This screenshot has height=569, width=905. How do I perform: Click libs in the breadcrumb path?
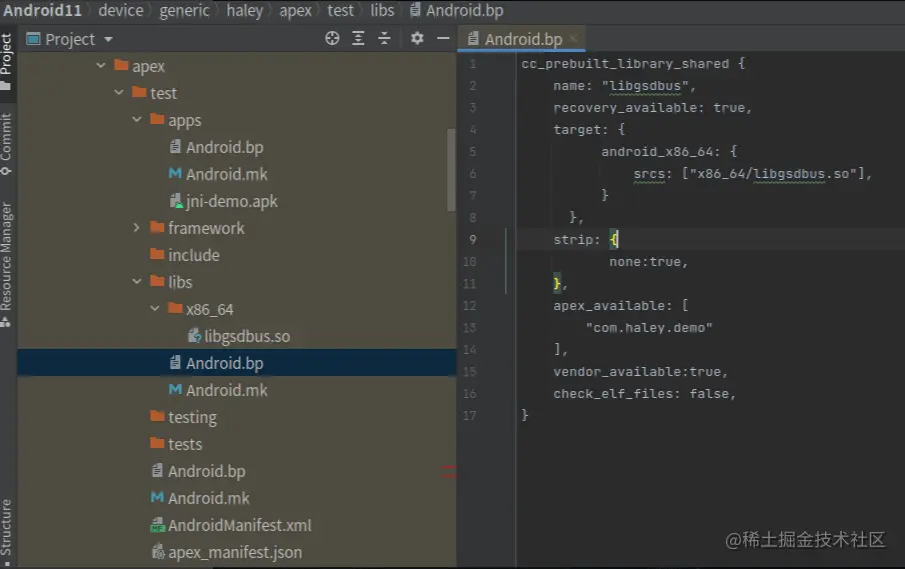point(382,10)
